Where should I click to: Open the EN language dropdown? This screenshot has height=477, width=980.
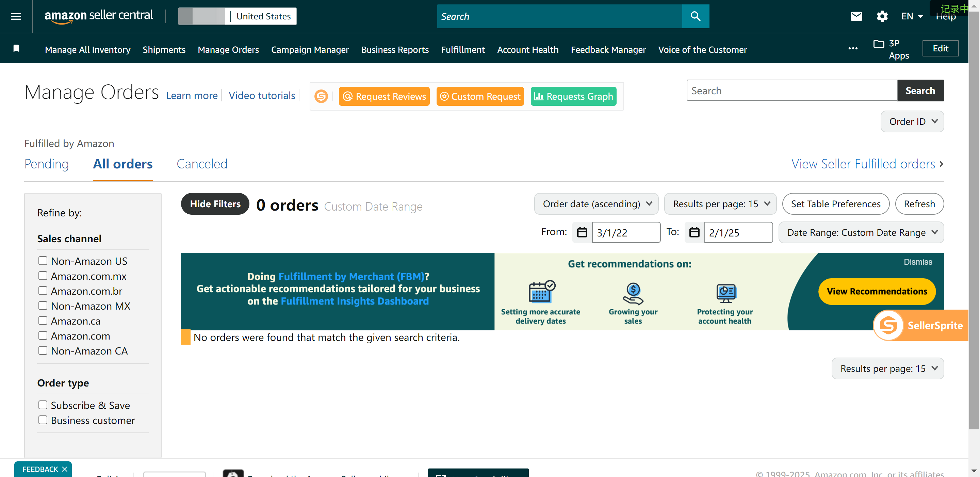click(x=912, y=16)
